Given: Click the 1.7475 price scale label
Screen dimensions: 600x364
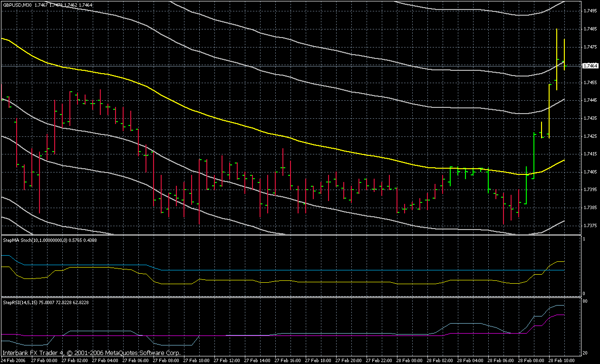Looking at the screenshot, I should (591, 47).
